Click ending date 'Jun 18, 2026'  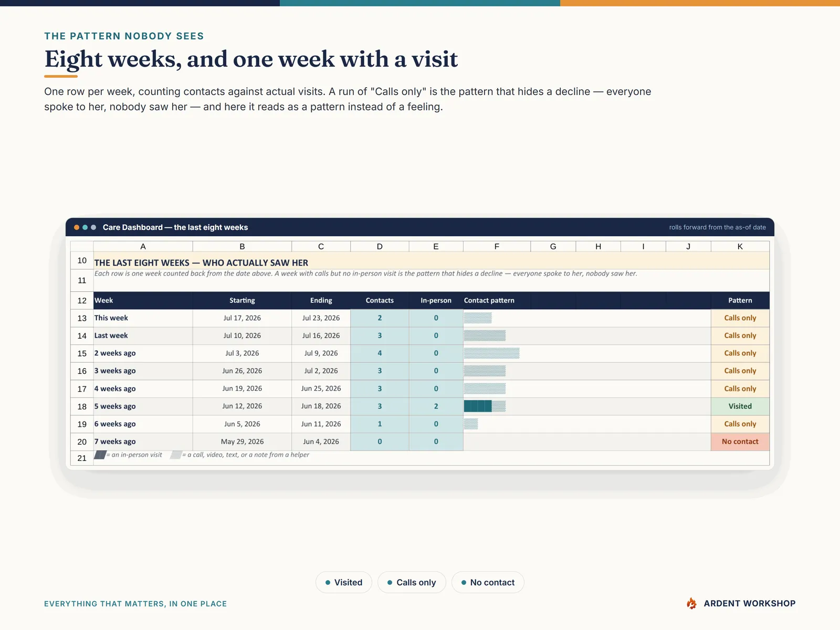click(x=321, y=406)
